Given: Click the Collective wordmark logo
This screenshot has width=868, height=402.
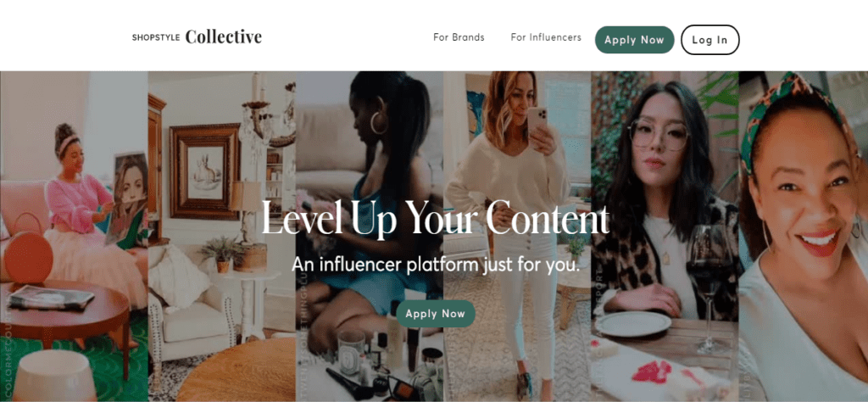Looking at the screenshot, I should click(x=223, y=37).
